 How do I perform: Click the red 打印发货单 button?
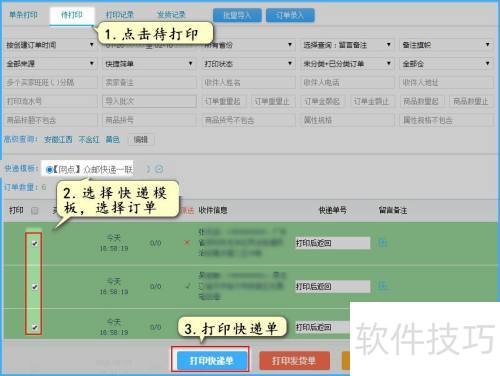pyautogui.click(x=294, y=360)
